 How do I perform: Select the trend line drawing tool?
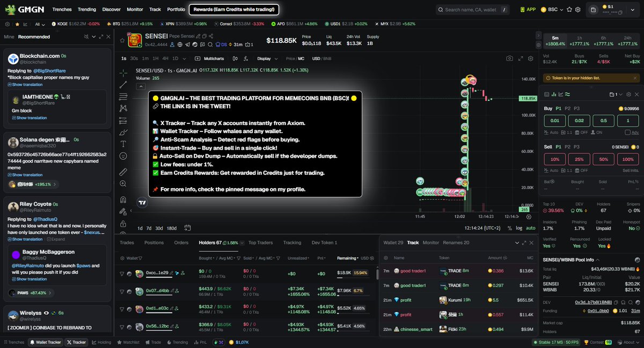tap(123, 85)
